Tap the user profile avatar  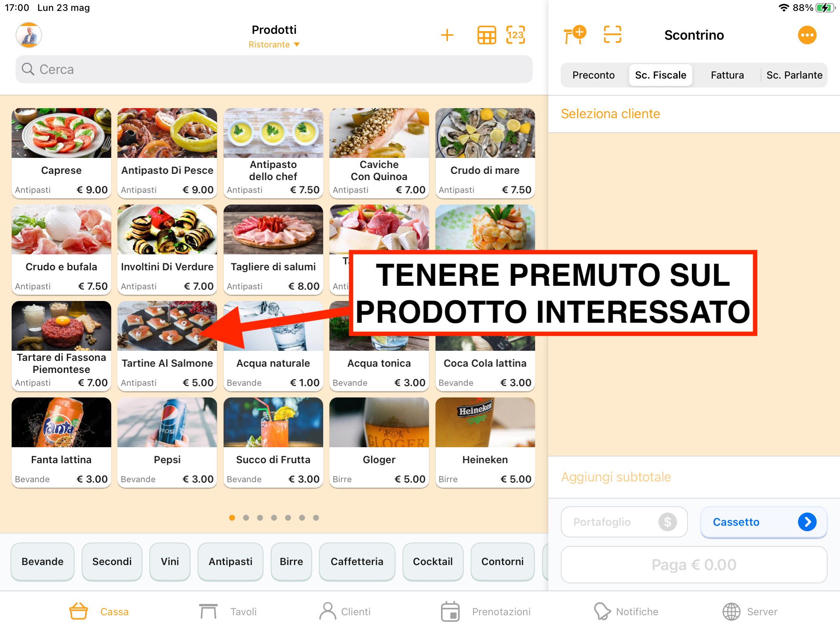pyautogui.click(x=29, y=35)
